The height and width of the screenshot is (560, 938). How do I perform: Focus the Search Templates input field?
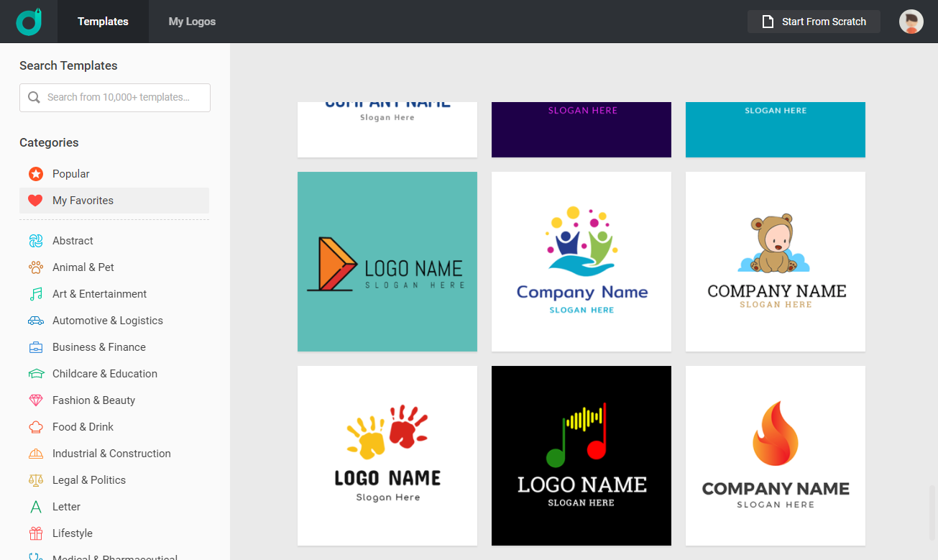pyautogui.click(x=115, y=98)
